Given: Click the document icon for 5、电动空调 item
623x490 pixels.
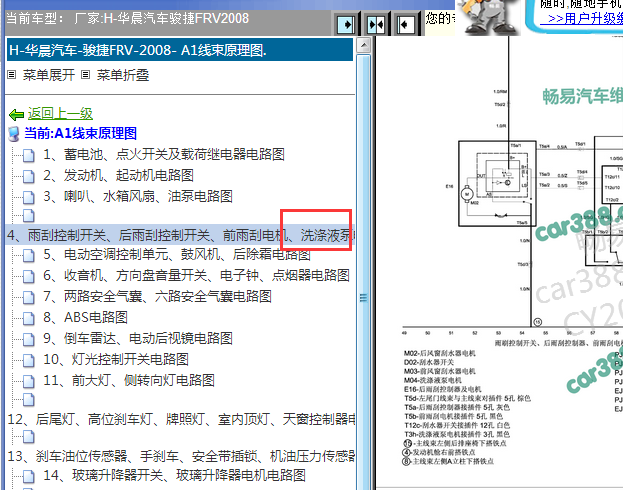Looking at the screenshot, I should (x=29, y=256).
